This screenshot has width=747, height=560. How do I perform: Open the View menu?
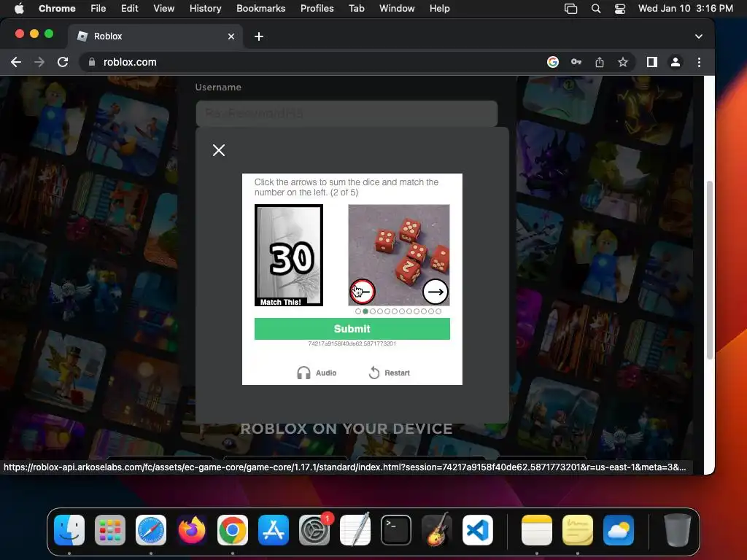click(164, 8)
